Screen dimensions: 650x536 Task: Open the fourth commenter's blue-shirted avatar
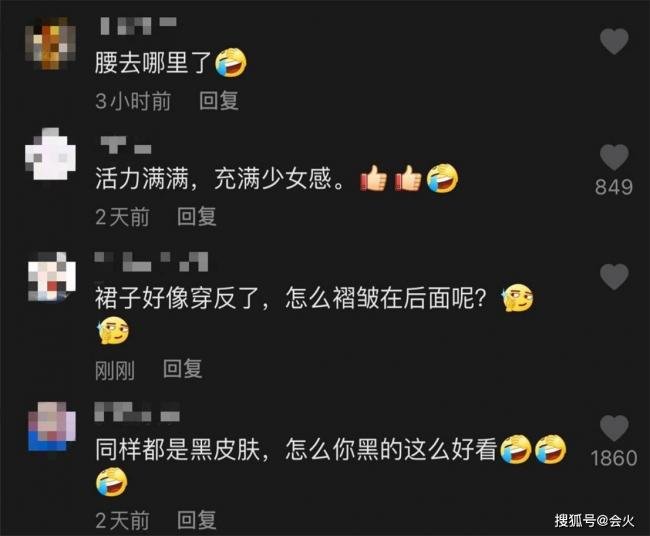pos(52,426)
